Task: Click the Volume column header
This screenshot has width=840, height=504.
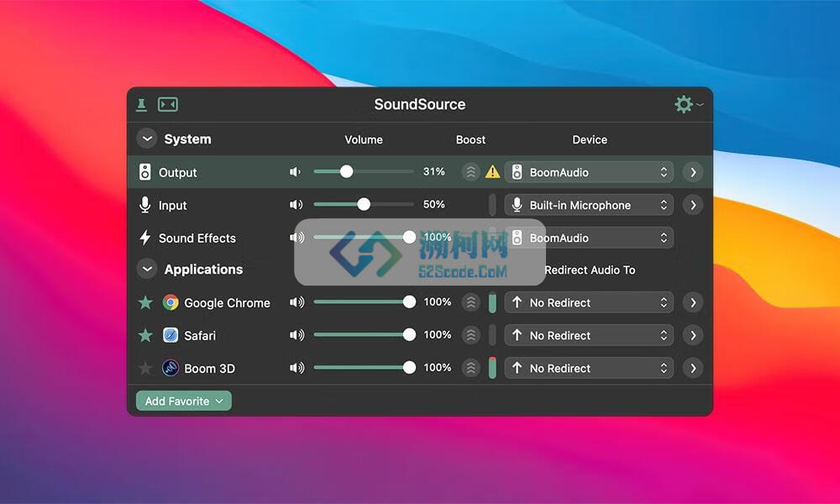Action: point(364,139)
